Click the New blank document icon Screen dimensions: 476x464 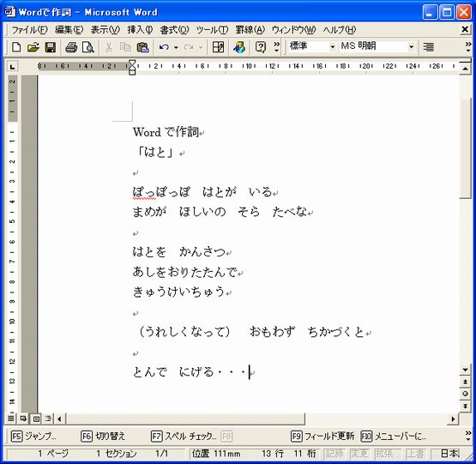coord(16,47)
